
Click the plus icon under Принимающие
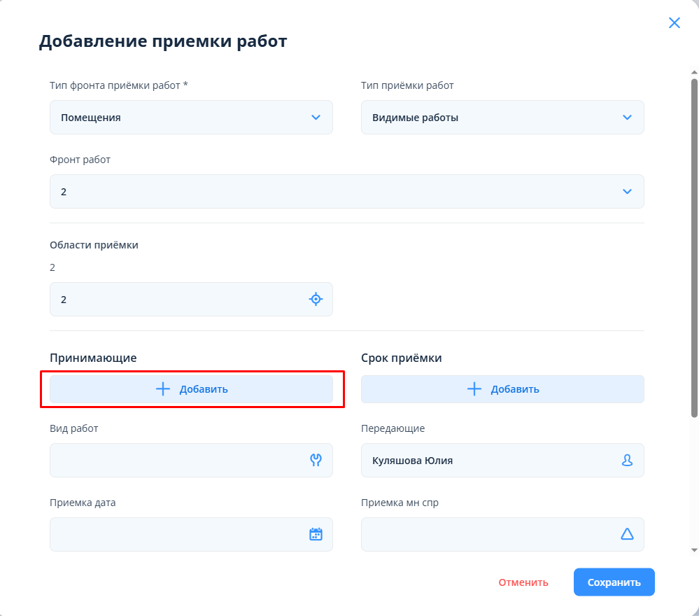pos(163,389)
